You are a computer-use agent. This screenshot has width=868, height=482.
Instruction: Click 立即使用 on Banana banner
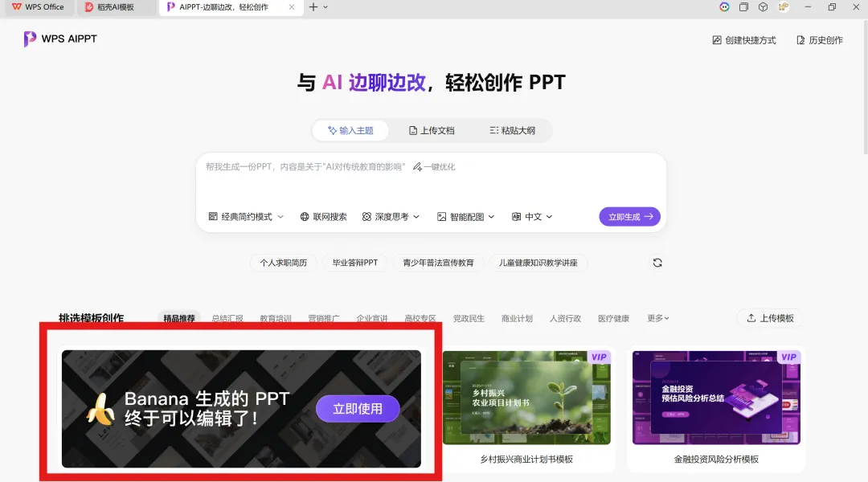[358, 409]
